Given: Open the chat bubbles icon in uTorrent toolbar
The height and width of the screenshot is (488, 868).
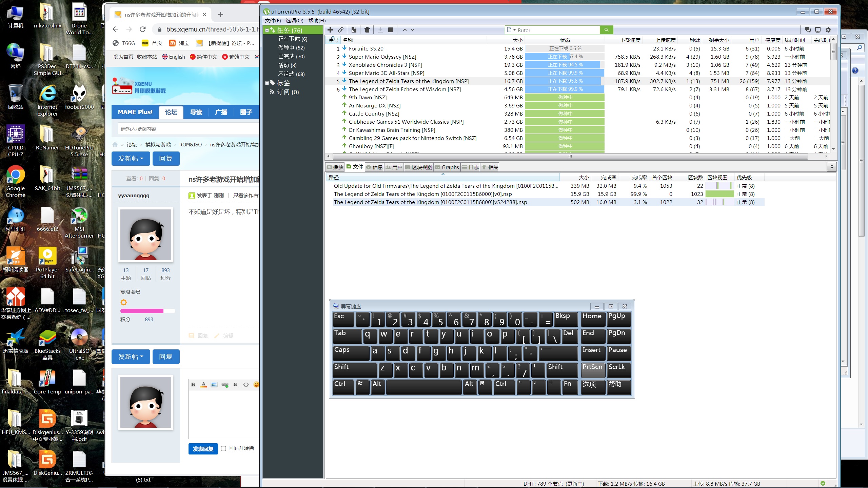Looking at the screenshot, I should click(808, 30).
